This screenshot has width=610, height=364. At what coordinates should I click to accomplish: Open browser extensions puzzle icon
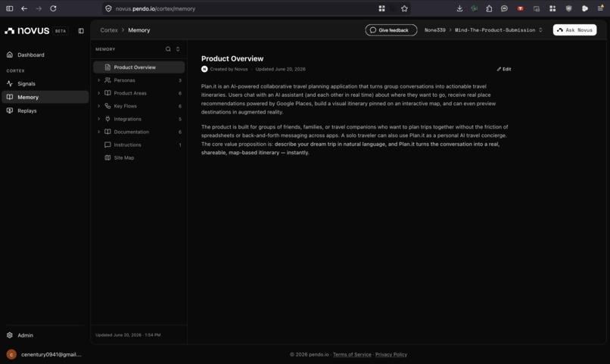click(x=489, y=8)
